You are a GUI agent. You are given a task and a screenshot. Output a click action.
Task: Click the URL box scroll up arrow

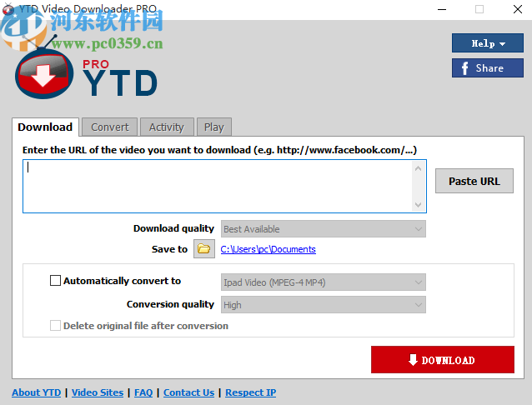point(418,168)
